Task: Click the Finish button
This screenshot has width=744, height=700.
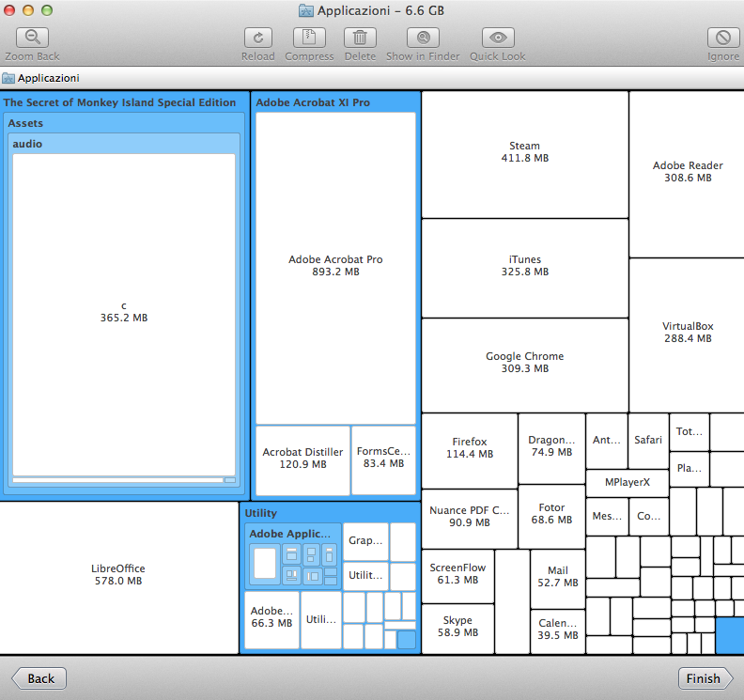Action: pyautogui.click(x=705, y=678)
